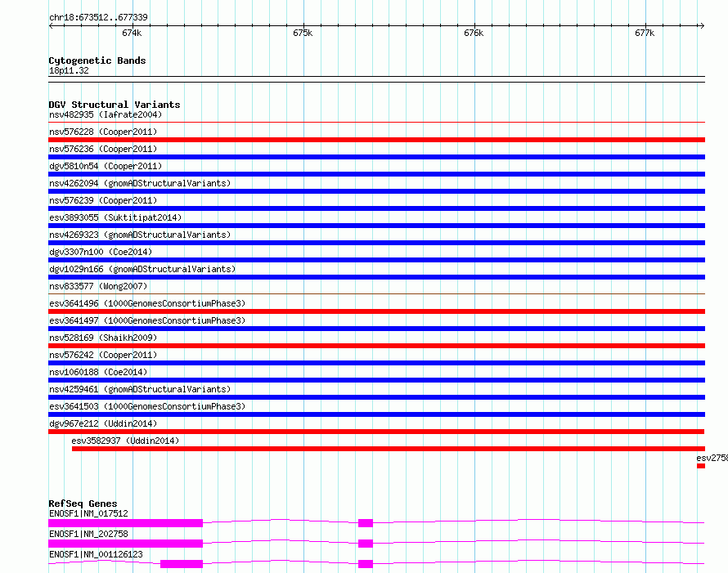Click esv3893055 (Suktitipat2014) variant label
The image size is (728, 573).
point(115,217)
